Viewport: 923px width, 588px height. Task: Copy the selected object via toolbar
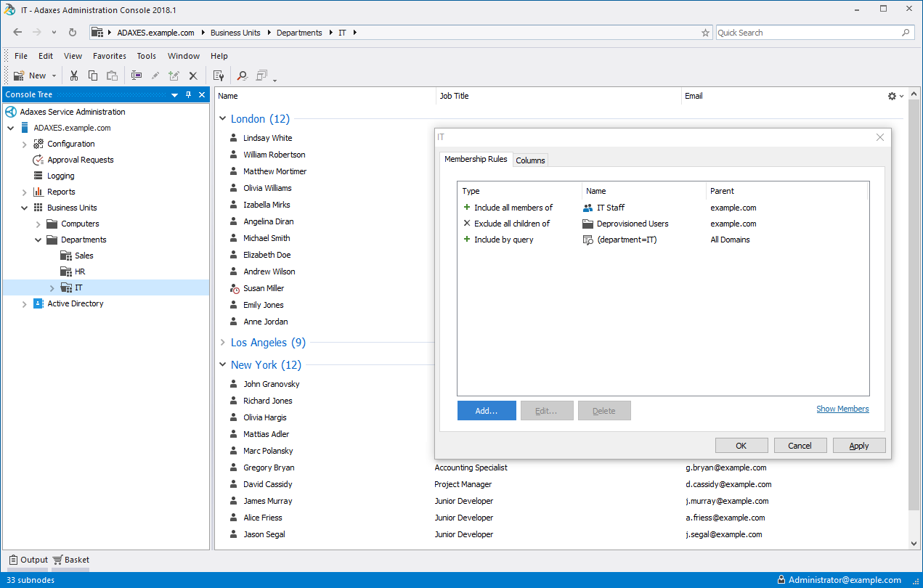93,75
